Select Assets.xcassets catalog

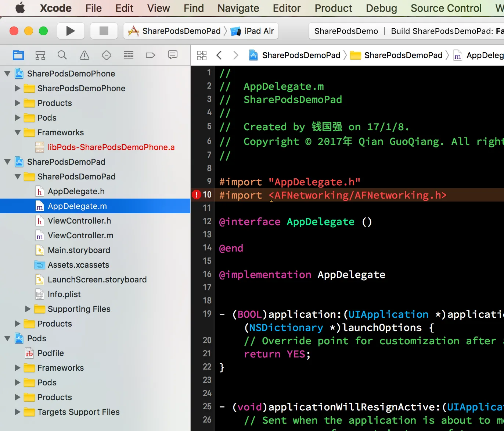(78, 265)
